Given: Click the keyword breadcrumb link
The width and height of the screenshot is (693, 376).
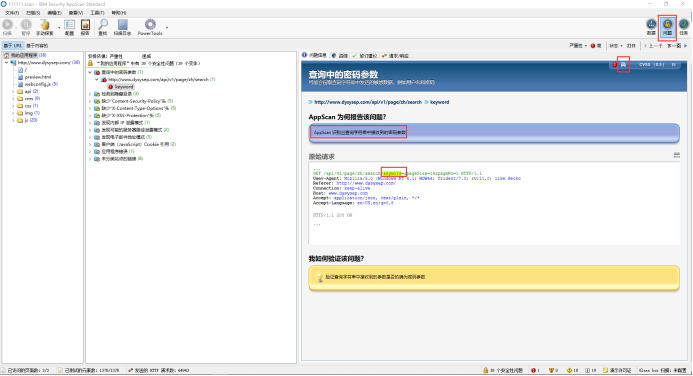Looking at the screenshot, I should pyautogui.click(x=439, y=102).
